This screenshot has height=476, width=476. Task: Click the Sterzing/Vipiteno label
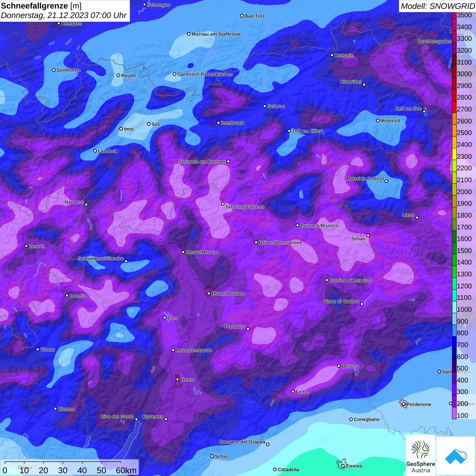(x=245, y=207)
